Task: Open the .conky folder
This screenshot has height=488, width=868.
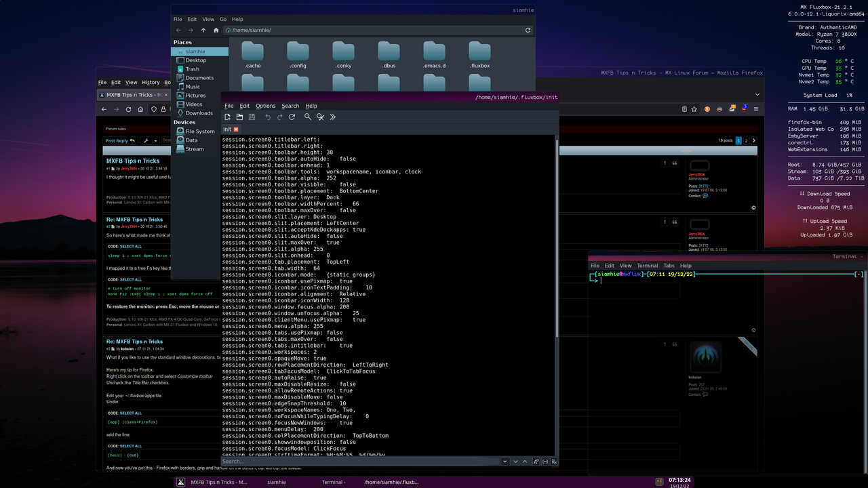Action: (x=343, y=55)
